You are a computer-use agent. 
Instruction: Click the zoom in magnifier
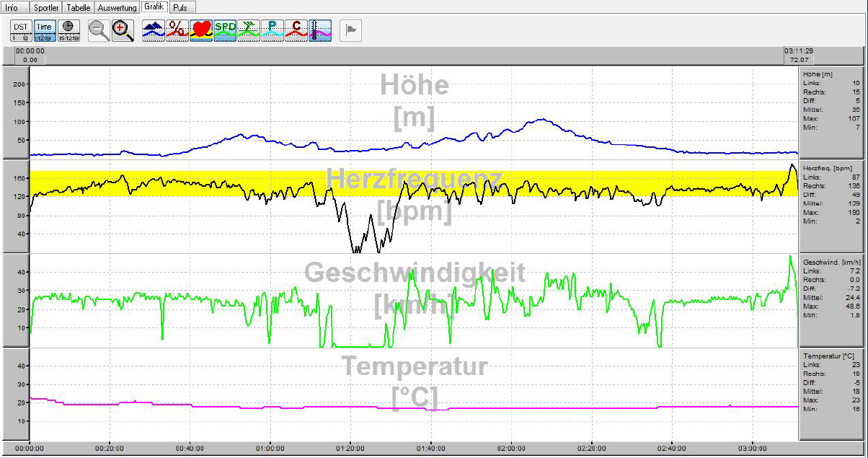point(123,30)
